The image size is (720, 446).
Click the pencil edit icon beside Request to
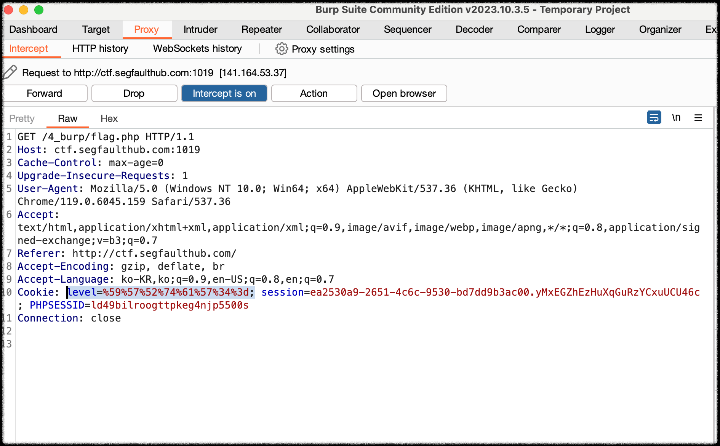(10, 72)
